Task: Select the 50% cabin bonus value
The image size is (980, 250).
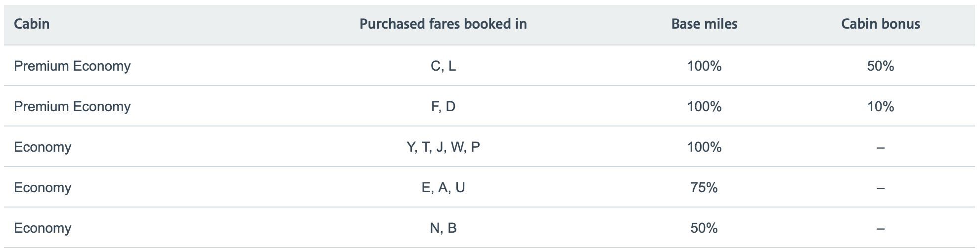Action: click(x=880, y=66)
